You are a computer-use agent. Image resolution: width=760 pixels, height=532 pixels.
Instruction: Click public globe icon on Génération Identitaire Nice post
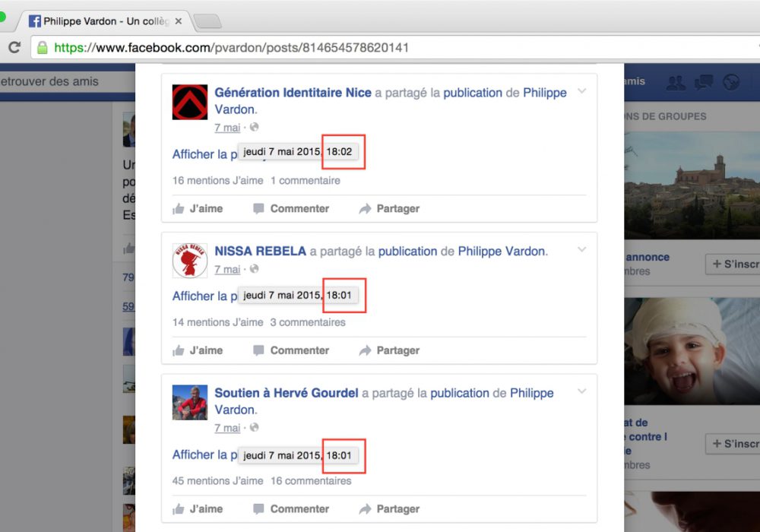tap(255, 127)
